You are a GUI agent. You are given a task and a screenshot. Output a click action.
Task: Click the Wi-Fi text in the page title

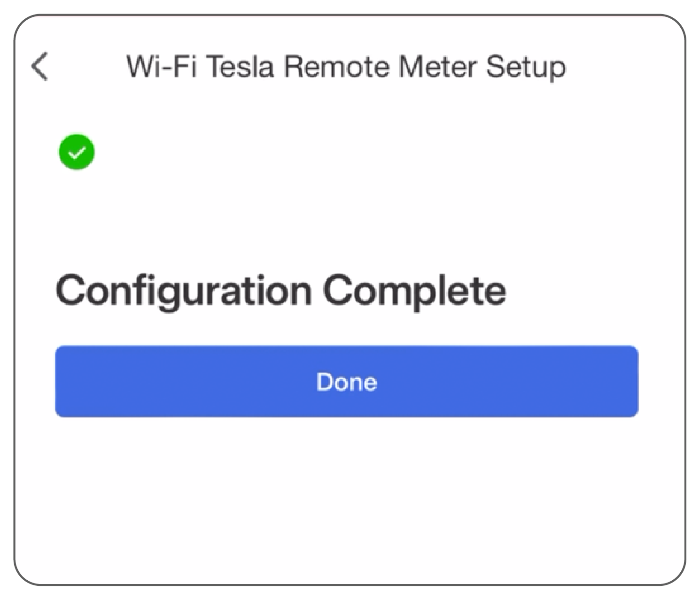pyautogui.click(x=161, y=66)
